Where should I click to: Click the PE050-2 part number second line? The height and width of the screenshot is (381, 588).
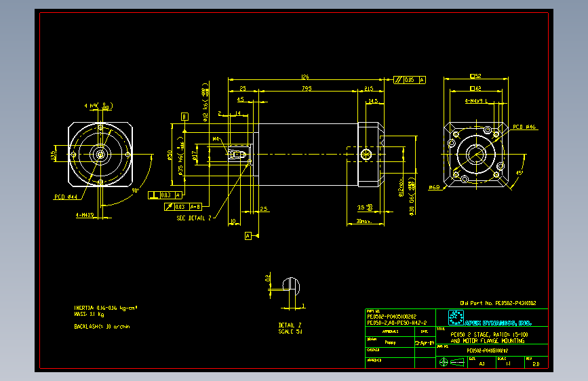pos(397,323)
